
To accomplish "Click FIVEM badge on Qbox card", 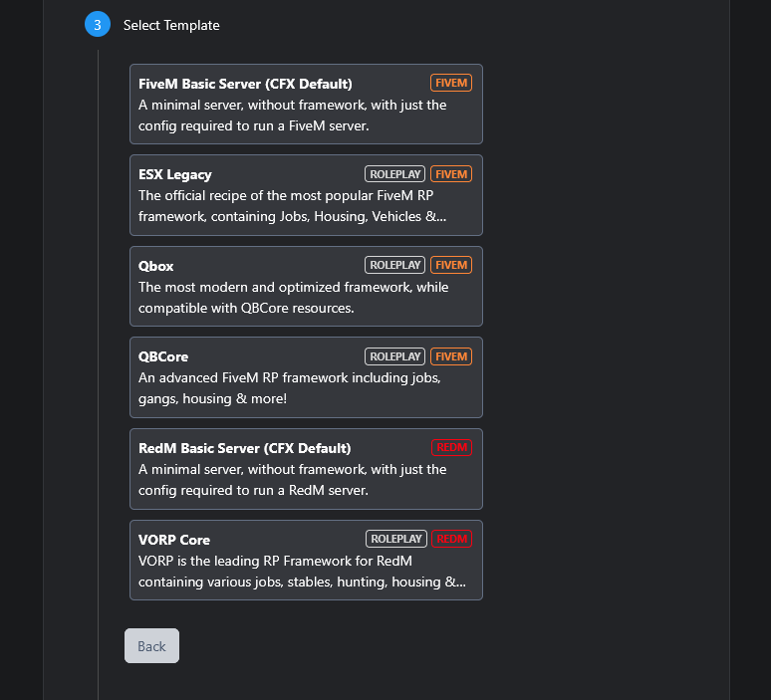I will (x=451, y=265).
